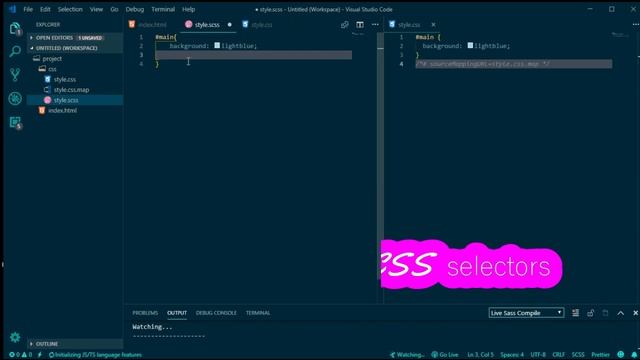The image size is (640, 360).
Task: Open the View menu
Action: [x=96, y=9]
